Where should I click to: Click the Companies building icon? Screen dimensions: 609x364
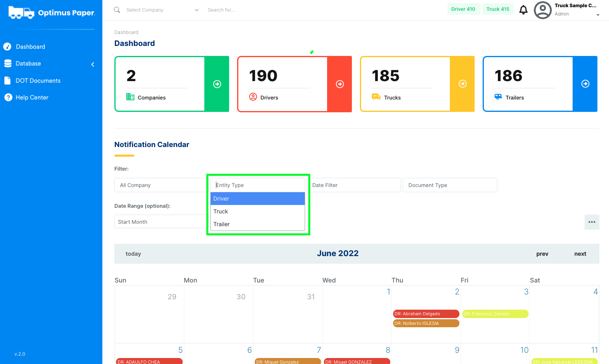pyautogui.click(x=130, y=97)
